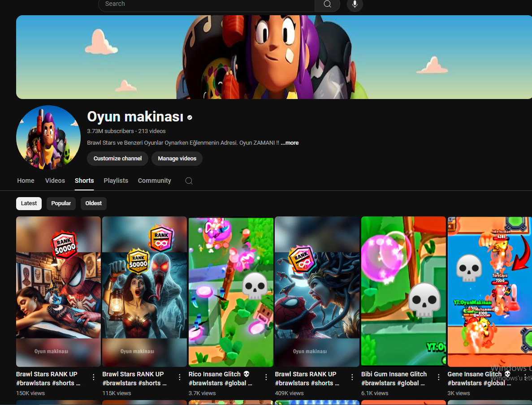The image size is (532, 405).
Task: Open options menu for Rico Insane Glitch short
Action: click(266, 377)
